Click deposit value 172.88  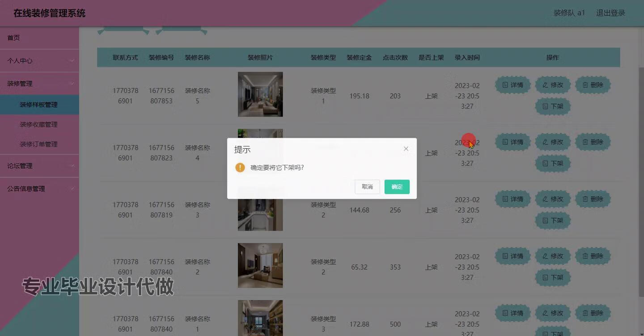[x=359, y=324]
